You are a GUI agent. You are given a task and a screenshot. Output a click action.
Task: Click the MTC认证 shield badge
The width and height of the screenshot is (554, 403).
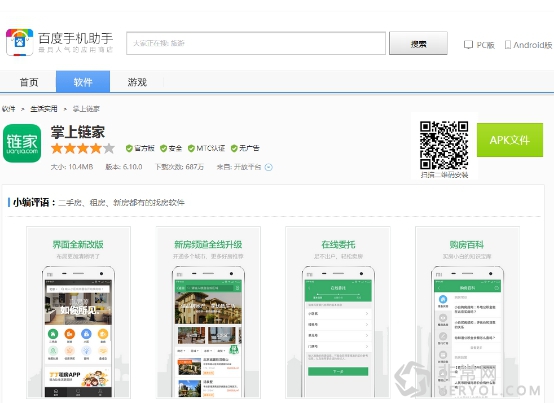click(206, 148)
